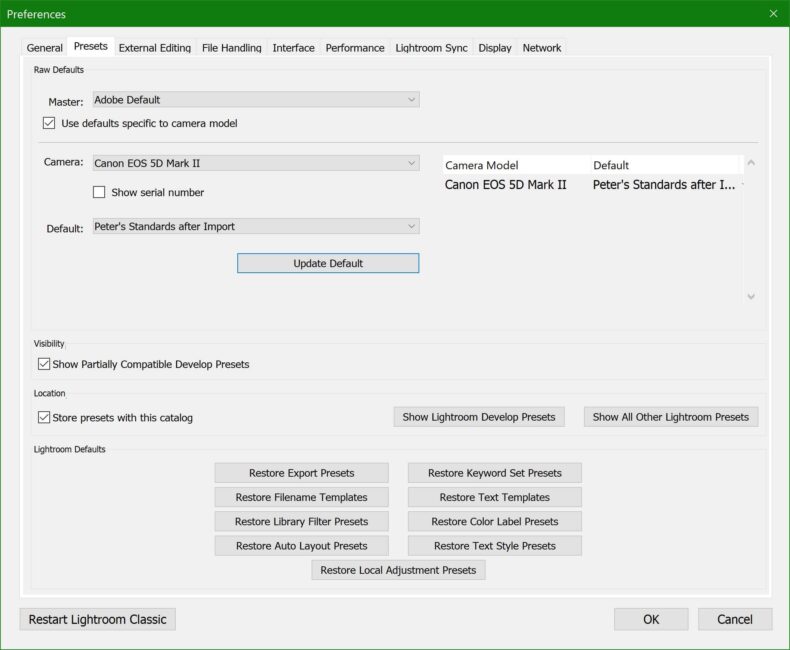The image size is (790, 650).
Task: Go to the Lightroom Sync tab
Action: tap(431, 48)
